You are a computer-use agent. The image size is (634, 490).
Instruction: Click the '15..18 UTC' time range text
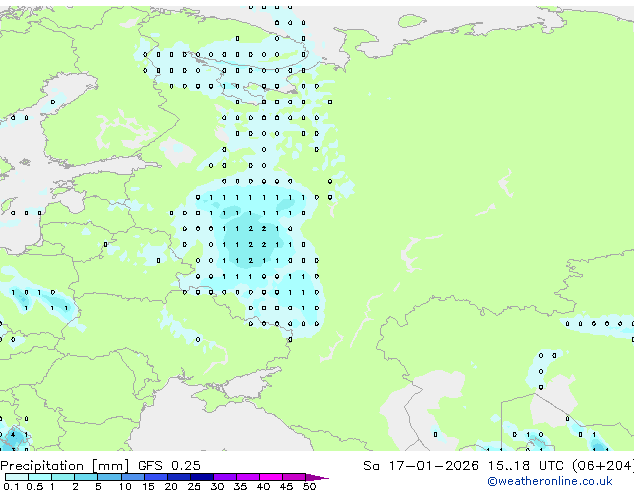(x=526, y=466)
